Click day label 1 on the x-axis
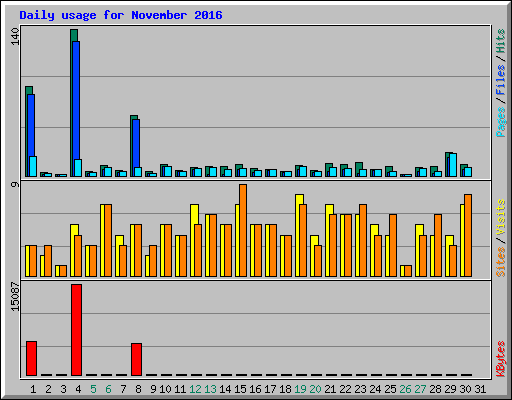Image resolution: width=512 pixels, height=400 pixels. coord(33,389)
